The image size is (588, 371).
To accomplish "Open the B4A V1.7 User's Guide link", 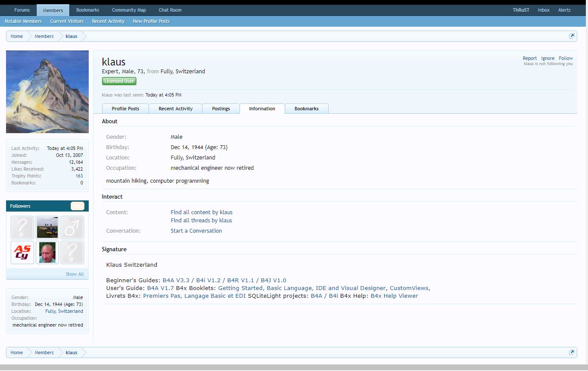I will (160, 288).
